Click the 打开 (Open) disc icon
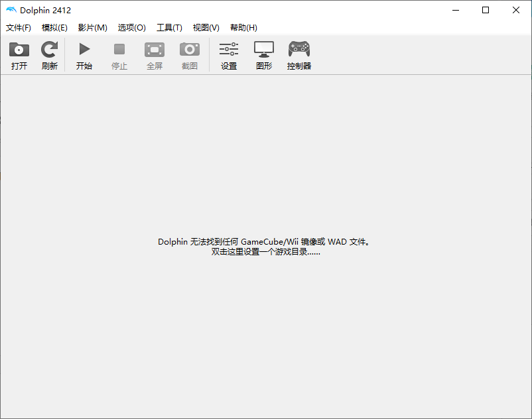 19,50
